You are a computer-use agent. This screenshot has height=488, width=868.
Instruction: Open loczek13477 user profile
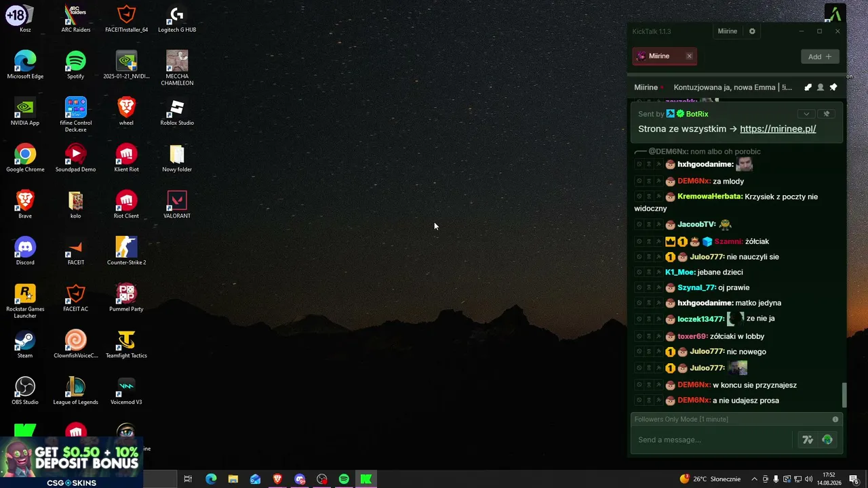click(x=701, y=319)
